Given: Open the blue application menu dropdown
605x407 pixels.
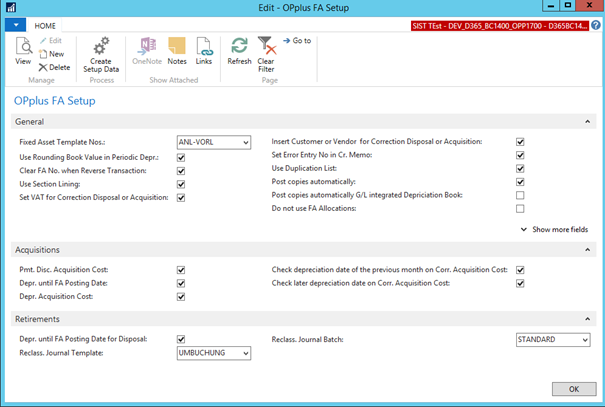Looking at the screenshot, I should coord(16,25).
